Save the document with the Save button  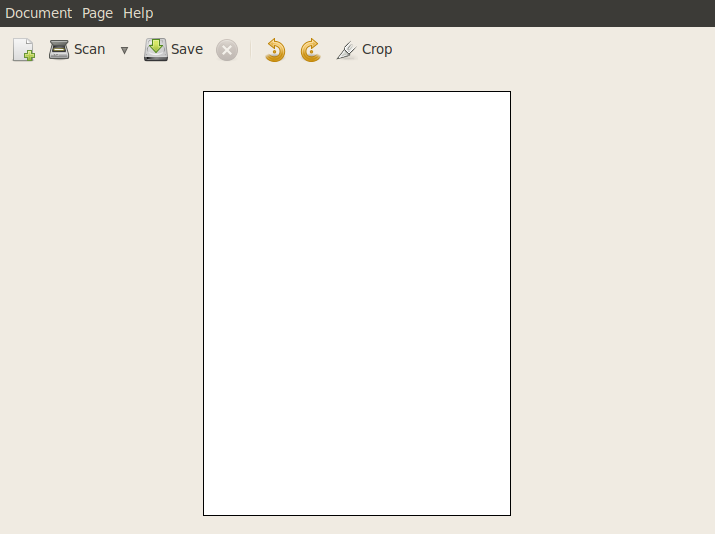click(173, 49)
